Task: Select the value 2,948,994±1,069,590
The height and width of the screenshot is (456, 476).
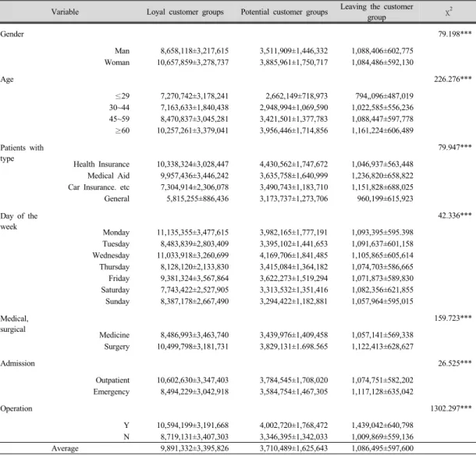Action: [293, 108]
